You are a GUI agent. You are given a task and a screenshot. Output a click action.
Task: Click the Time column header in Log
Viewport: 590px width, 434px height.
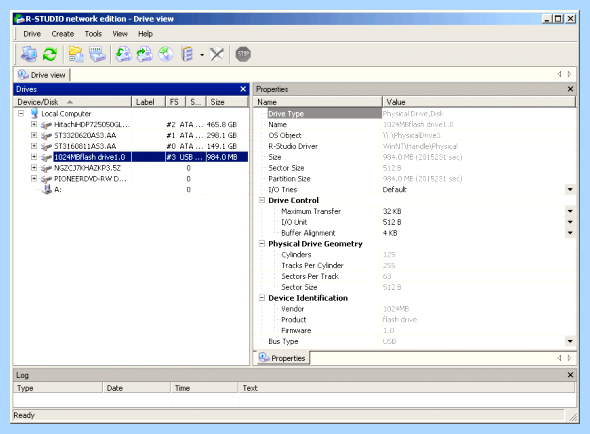click(204, 388)
